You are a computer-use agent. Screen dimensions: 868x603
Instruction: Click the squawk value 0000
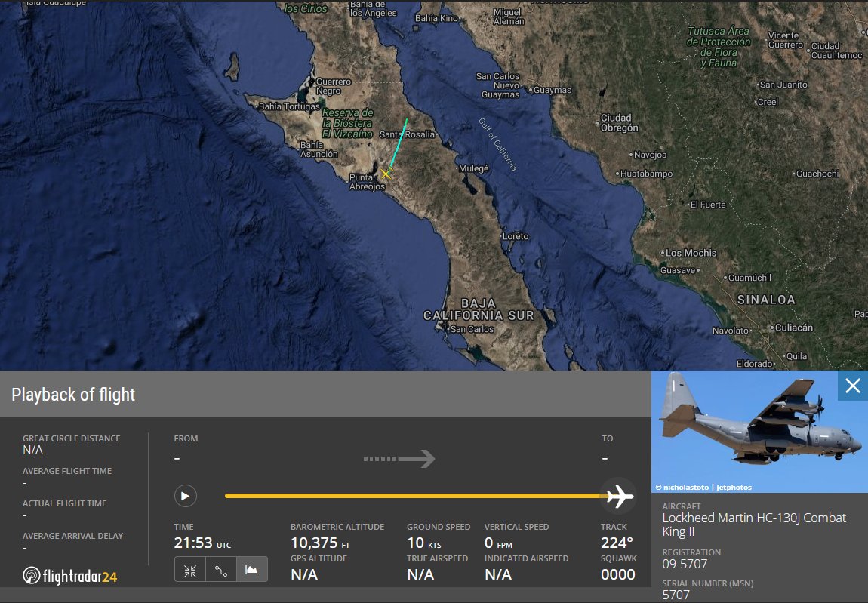coord(617,574)
